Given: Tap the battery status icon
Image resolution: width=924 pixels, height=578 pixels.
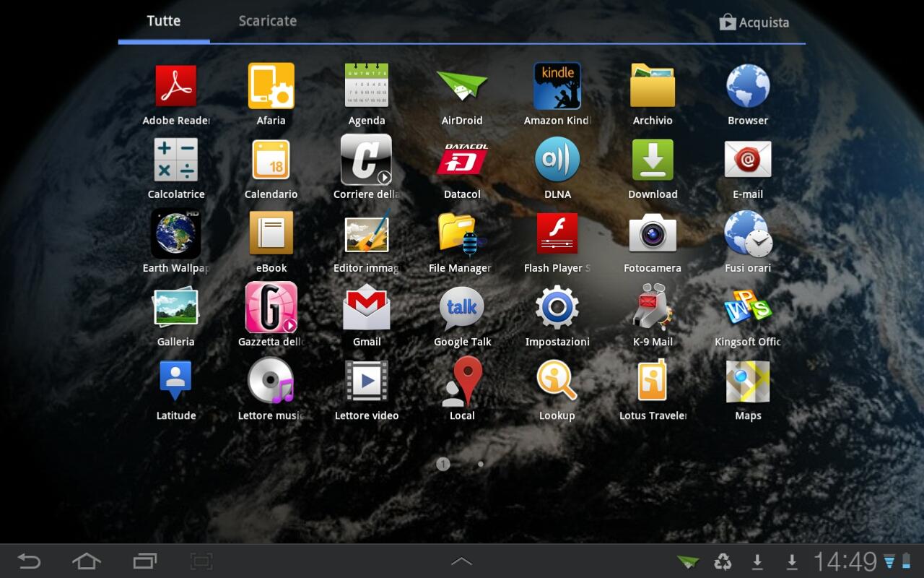Looking at the screenshot, I should pos(907,561).
